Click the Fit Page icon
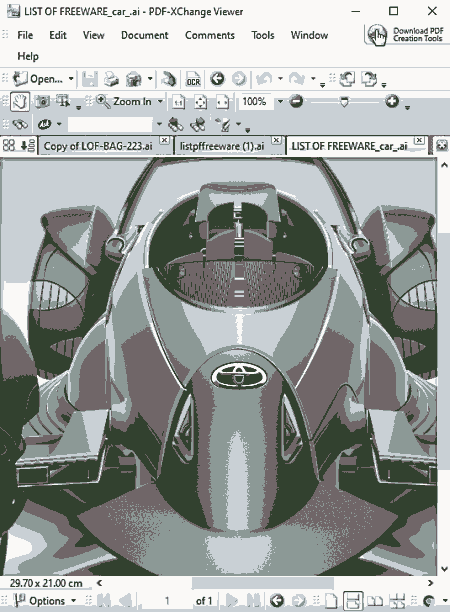 coord(200,102)
